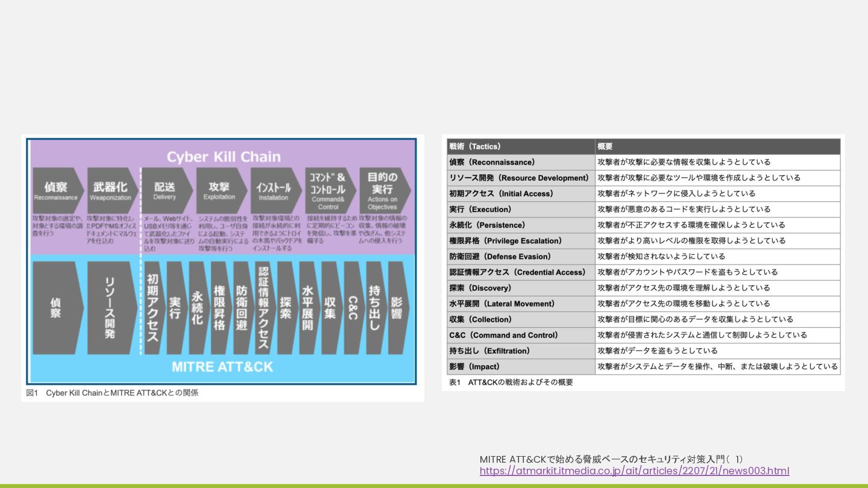Click the 永続化 vertical block
The width and height of the screenshot is (868, 488).
(x=198, y=308)
